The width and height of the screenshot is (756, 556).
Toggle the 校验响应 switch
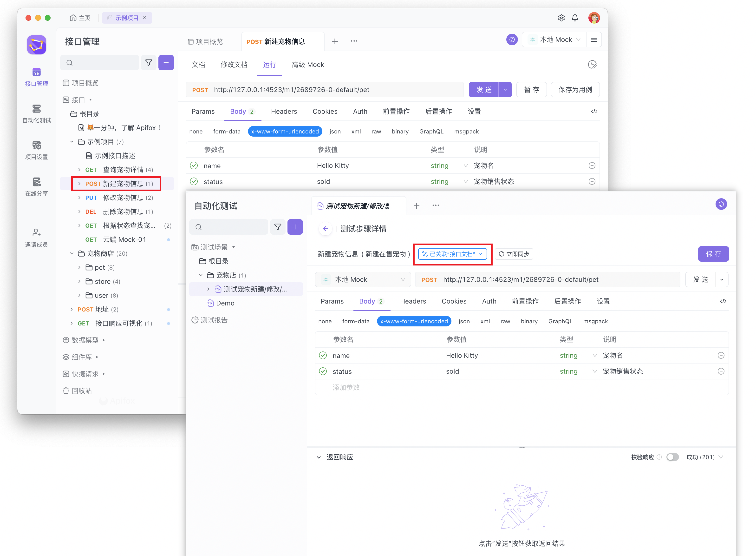pos(672,457)
